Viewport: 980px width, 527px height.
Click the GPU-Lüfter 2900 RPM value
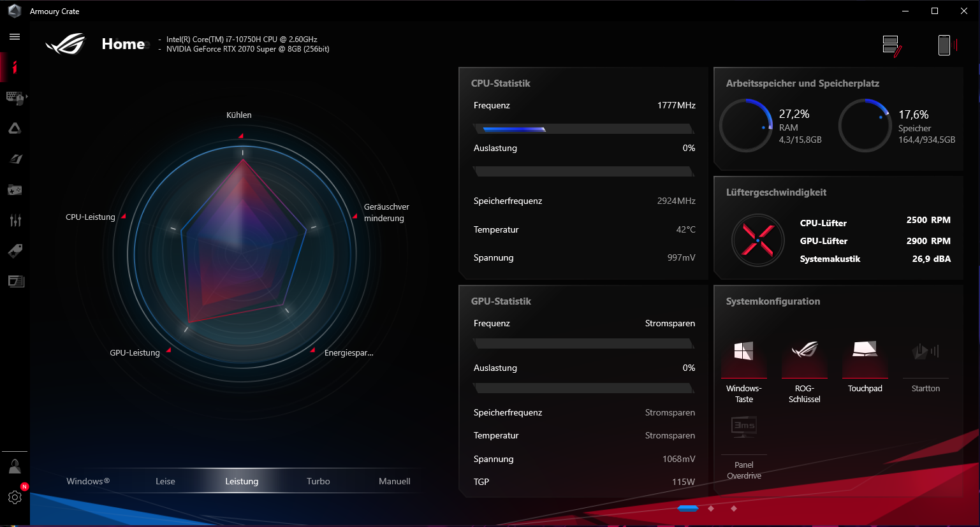coord(928,241)
